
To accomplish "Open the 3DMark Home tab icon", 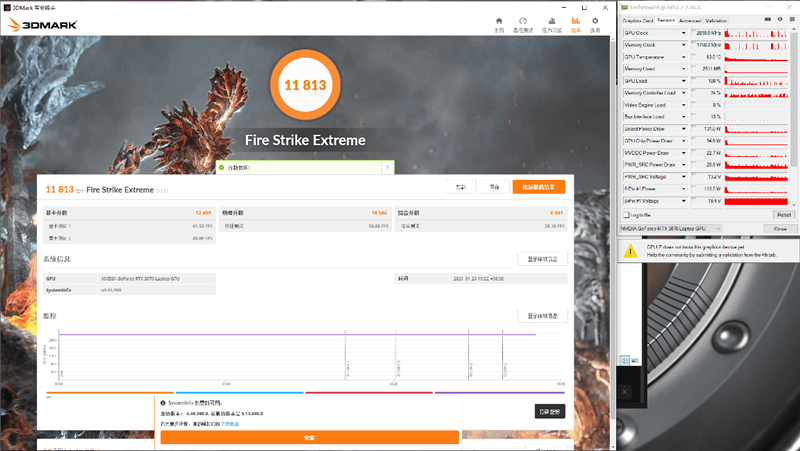I will (499, 21).
